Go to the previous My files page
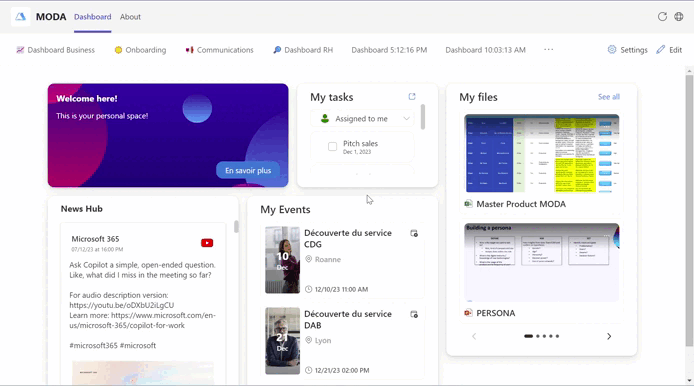This screenshot has height=386, width=694. tap(474, 336)
